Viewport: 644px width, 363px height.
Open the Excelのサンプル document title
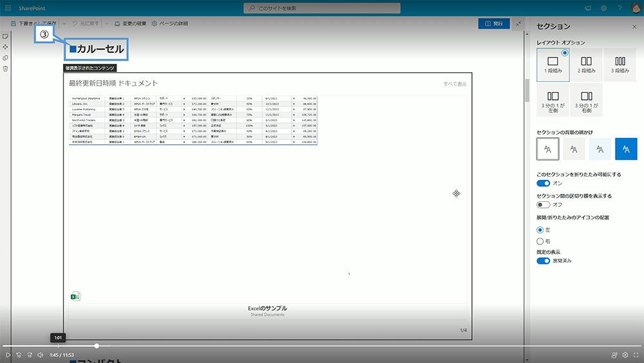pos(267,308)
